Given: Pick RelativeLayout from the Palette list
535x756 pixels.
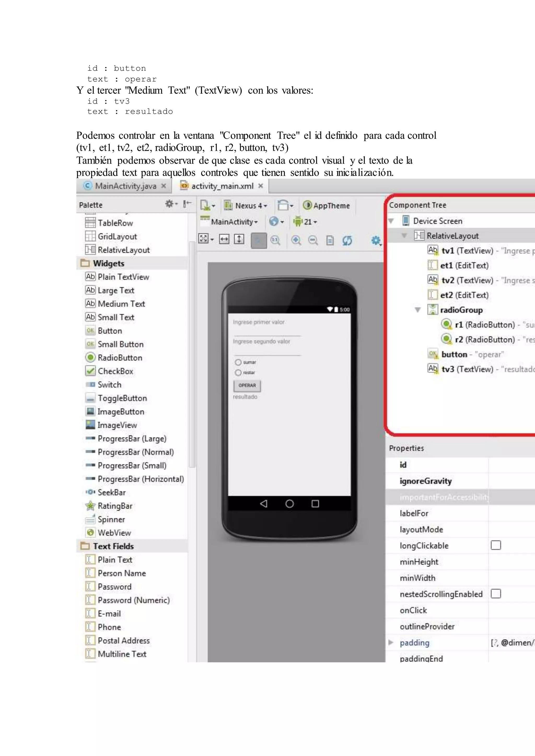Looking at the screenshot, I should [x=117, y=250].
